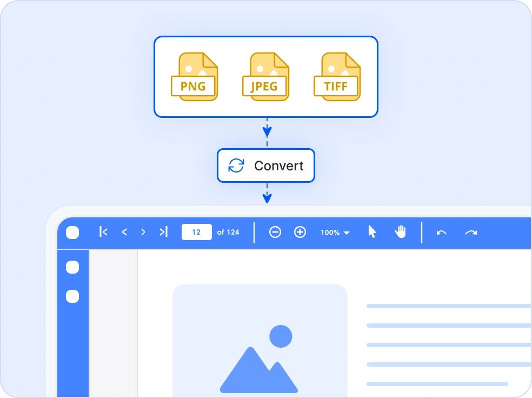This screenshot has width=532, height=398.
Task: Click the page number input field showing 12
Action: (196, 231)
